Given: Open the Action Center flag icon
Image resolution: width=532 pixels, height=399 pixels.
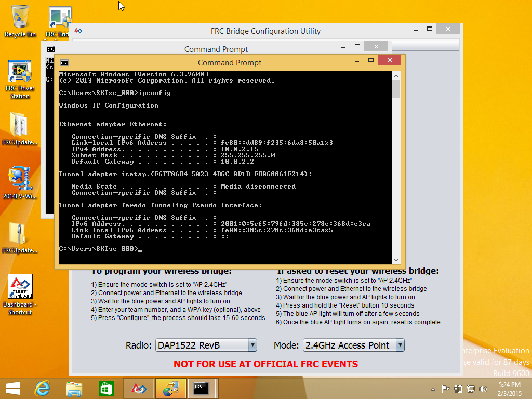Looking at the screenshot, I should (445, 389).
